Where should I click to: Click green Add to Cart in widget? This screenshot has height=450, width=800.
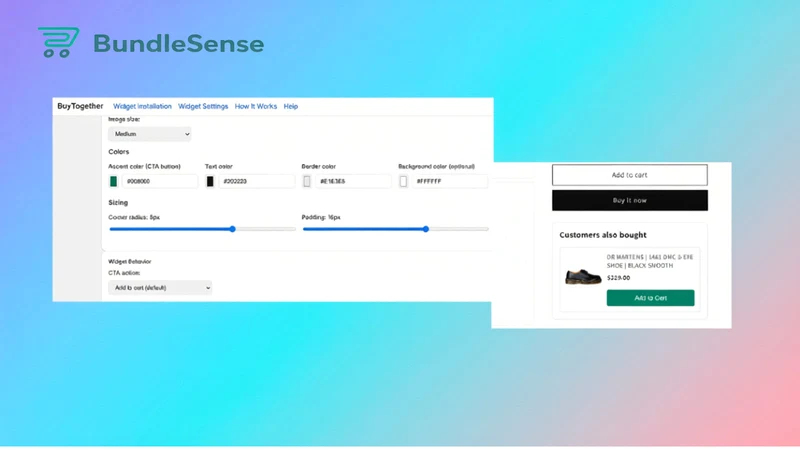click(x=651, y=298)
